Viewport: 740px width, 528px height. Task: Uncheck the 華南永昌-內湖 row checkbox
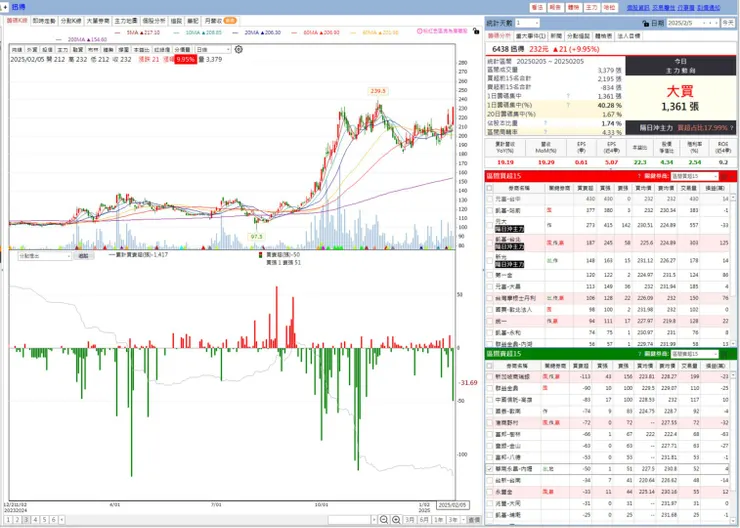pyautogui.click(x=489, y=469)
